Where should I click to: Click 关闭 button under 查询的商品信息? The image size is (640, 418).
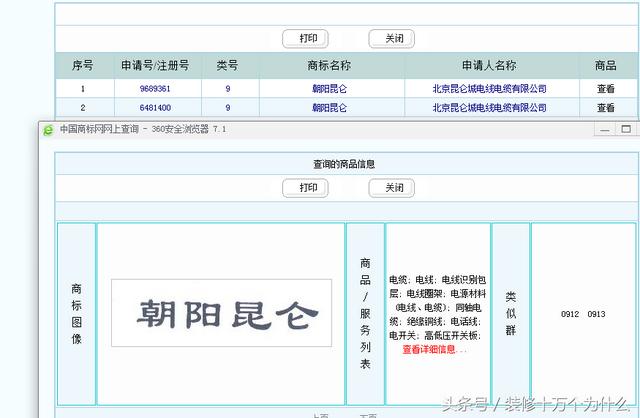point(391,188)
